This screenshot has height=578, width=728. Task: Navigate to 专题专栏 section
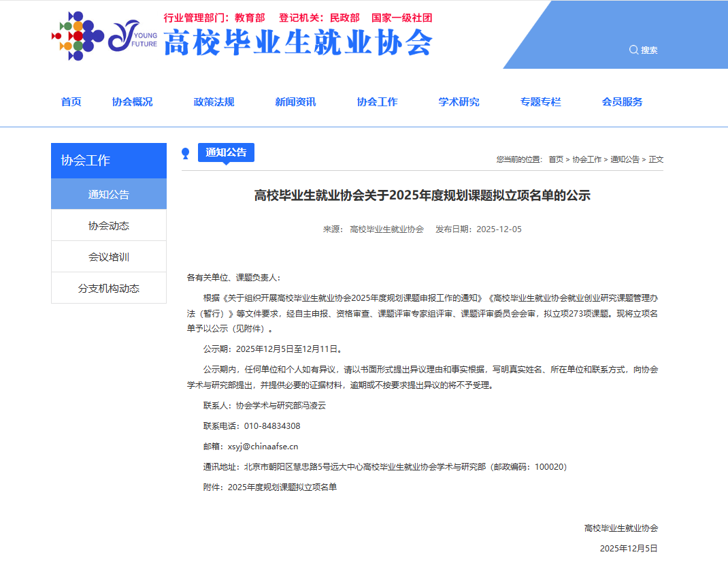pyautogui.click(x=540, y=102)
